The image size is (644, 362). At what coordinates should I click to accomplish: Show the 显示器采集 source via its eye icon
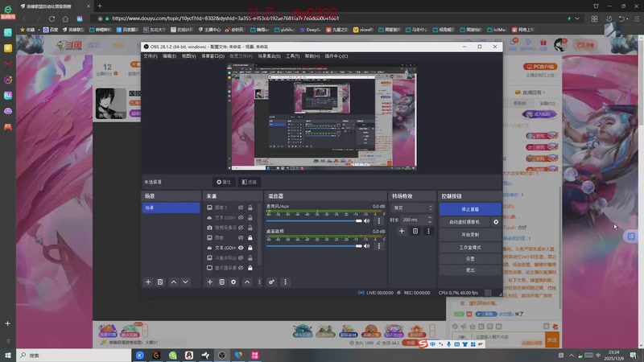[x=241, y=268]
